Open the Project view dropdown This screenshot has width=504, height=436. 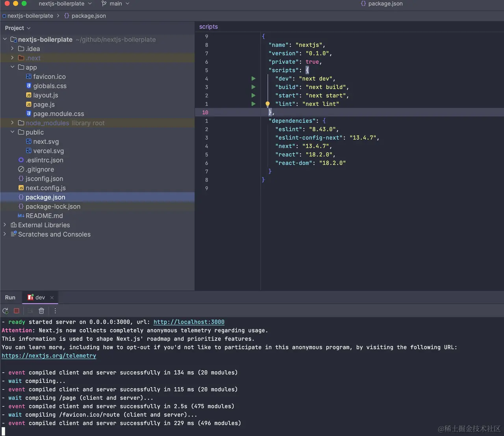pos(18,28)
